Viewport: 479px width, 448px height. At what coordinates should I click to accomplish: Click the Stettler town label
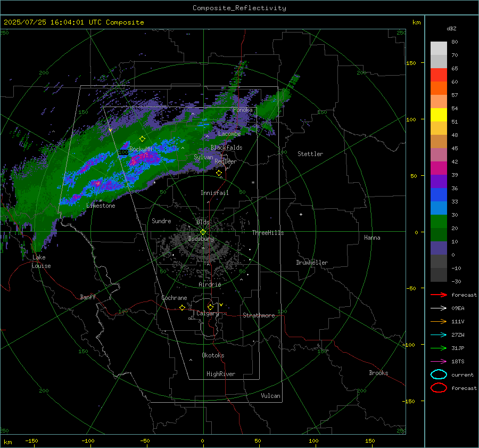(310, 154)
